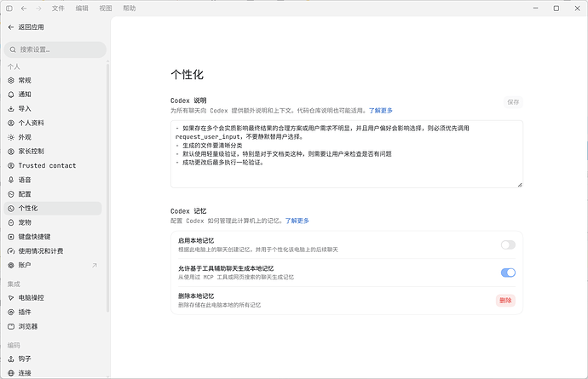588x379 pixels.
Task: Click the external link arrow beside 账户
Action: [95, 265]
